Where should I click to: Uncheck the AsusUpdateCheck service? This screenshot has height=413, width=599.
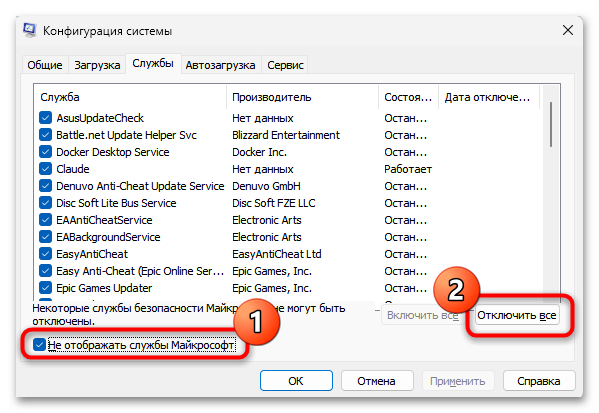click(x=45, y=118)
